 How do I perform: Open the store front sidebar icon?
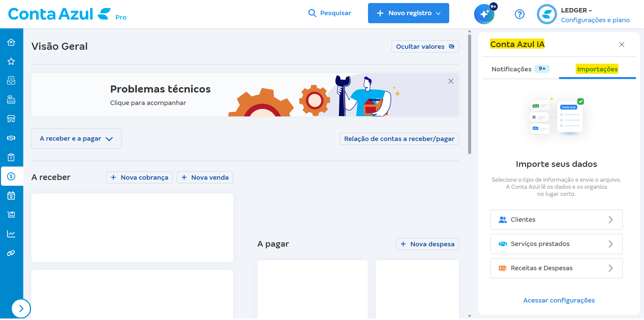[11, 119]
